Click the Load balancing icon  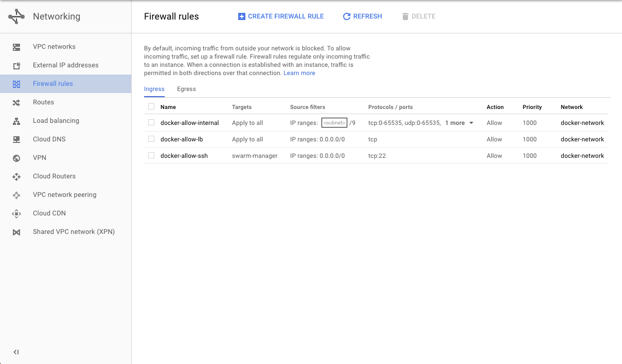click(16, 121)
